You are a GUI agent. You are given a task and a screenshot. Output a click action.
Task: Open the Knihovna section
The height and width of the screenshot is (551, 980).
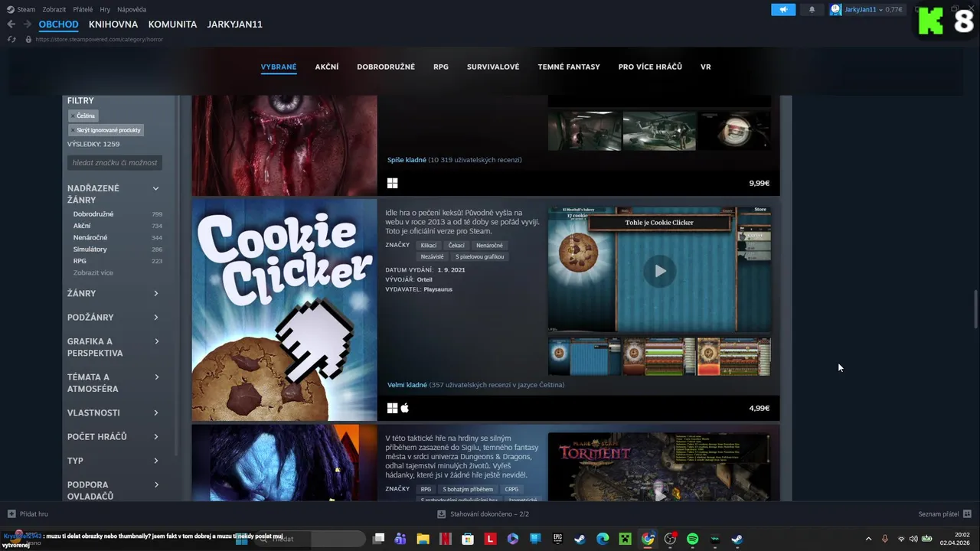click(x=113, y=24)
